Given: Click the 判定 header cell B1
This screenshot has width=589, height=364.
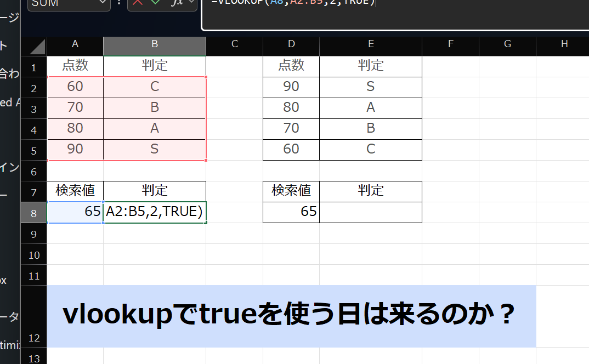Looking at the screenshot, I should pyautogui.click(x=154, y=66).
